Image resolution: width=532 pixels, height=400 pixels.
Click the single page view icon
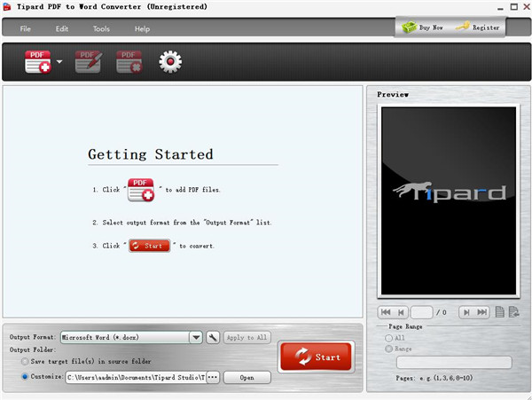[500, 312]
